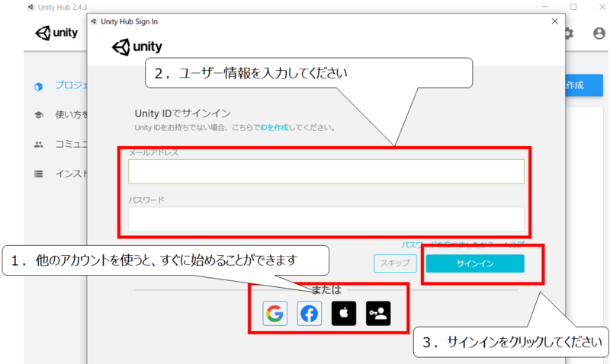Click the Unity logo in sign-in dialog

[137, 47]
